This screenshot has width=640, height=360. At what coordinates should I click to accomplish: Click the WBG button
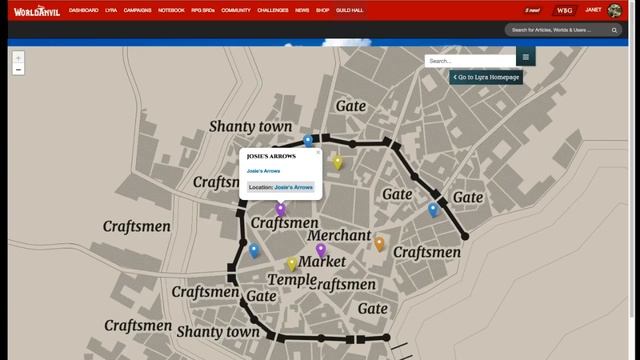pos(565,11)
